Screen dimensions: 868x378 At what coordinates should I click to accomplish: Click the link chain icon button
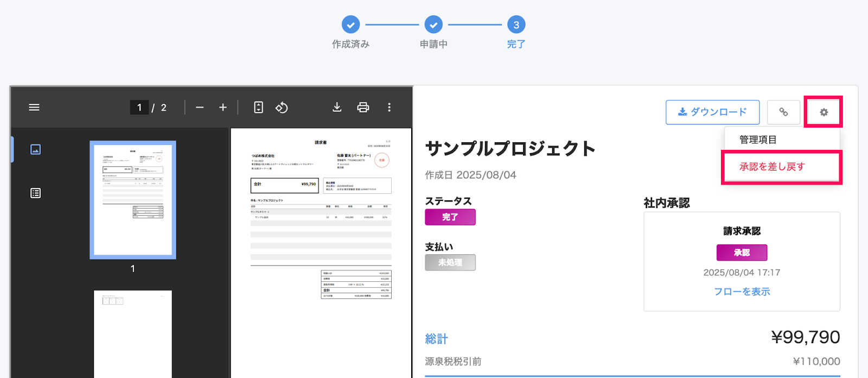click(783, 112)
